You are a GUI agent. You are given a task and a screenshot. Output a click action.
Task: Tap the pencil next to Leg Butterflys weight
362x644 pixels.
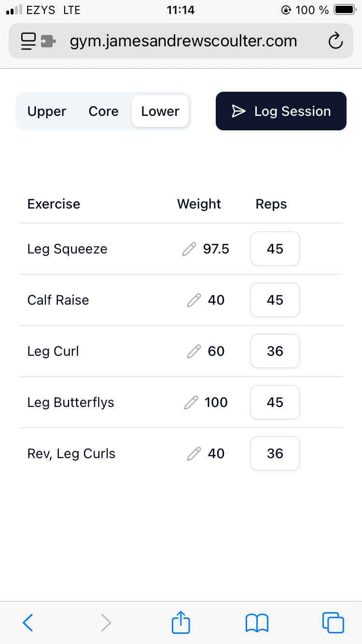click(x=191, y=403)
